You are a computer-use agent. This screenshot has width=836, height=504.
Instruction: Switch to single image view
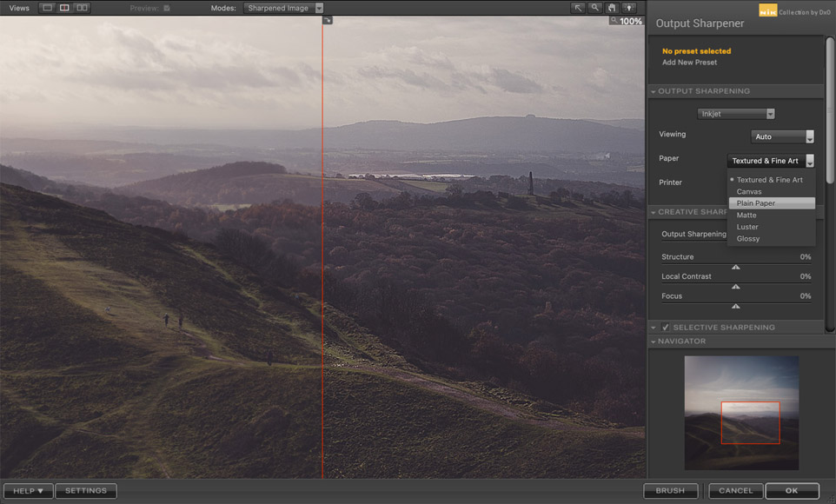pos(47,8)
